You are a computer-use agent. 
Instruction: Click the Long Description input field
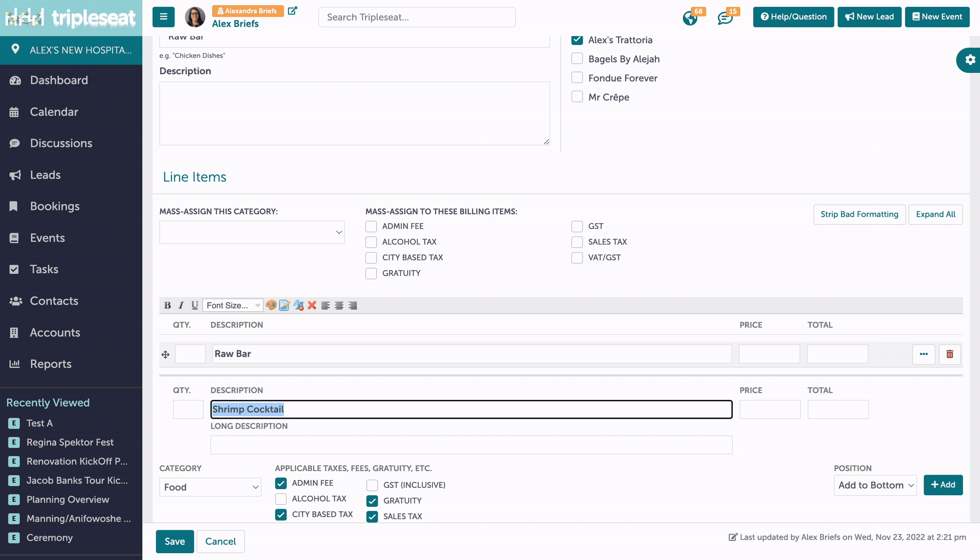pos(471,445)
